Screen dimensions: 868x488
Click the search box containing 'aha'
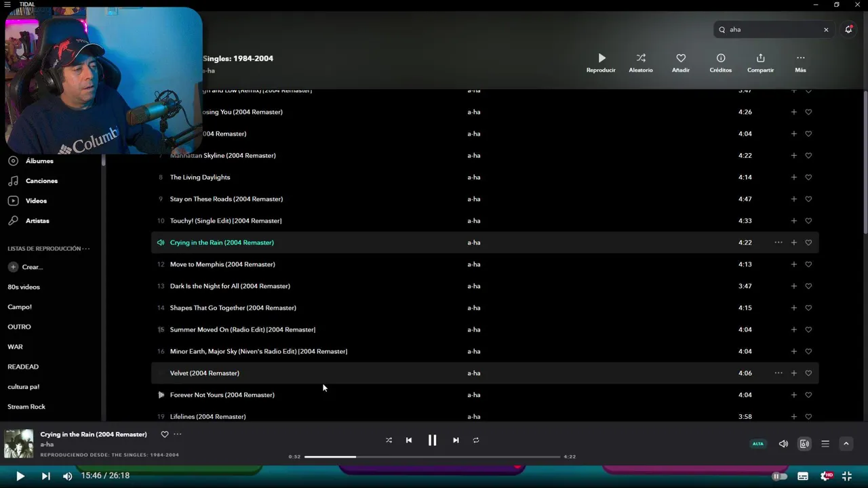[775, 30]
